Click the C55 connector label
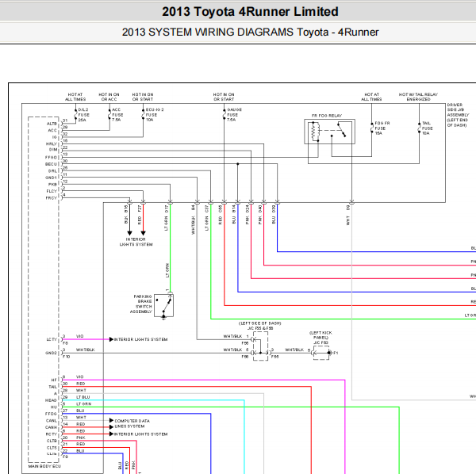 point(221,208)
